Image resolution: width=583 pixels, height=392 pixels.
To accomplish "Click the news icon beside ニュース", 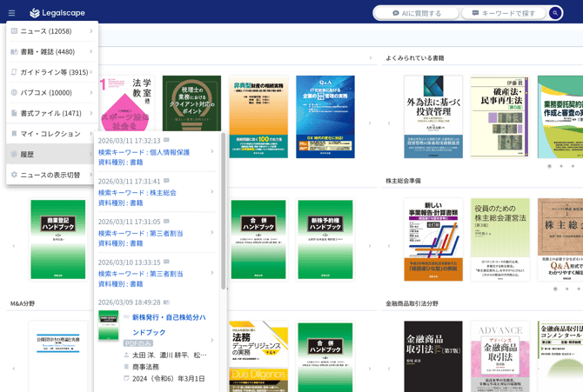I will pos(14,31).
